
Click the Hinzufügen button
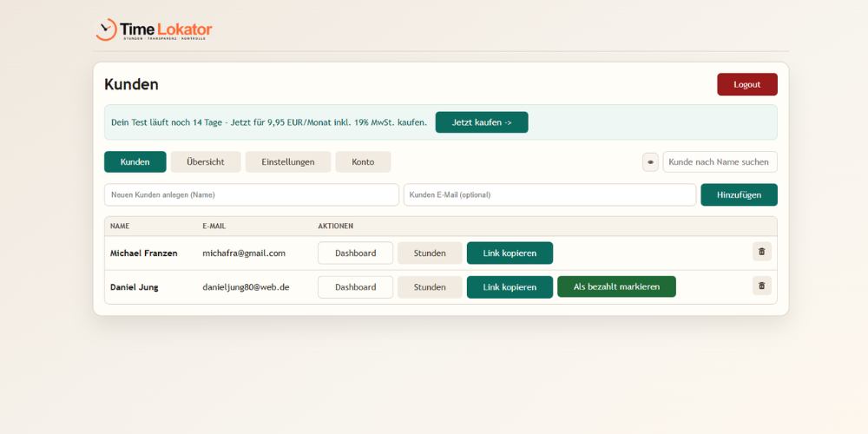(x=739, y=194)
